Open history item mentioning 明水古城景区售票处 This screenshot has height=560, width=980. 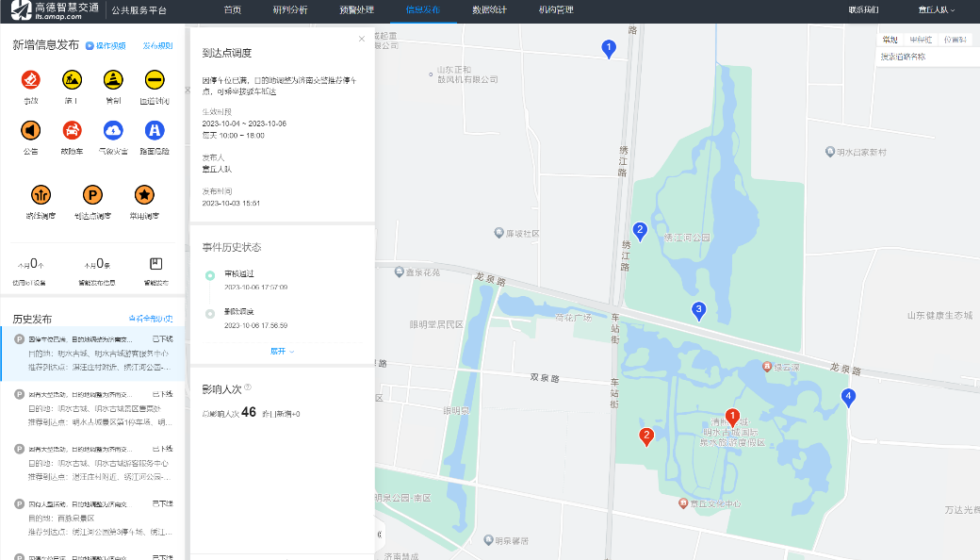(93, 408)
